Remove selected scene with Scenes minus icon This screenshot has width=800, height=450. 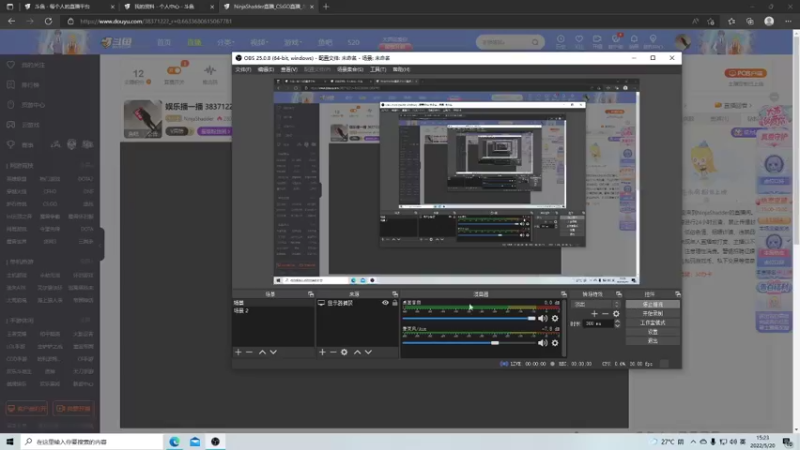coord(249,352)
